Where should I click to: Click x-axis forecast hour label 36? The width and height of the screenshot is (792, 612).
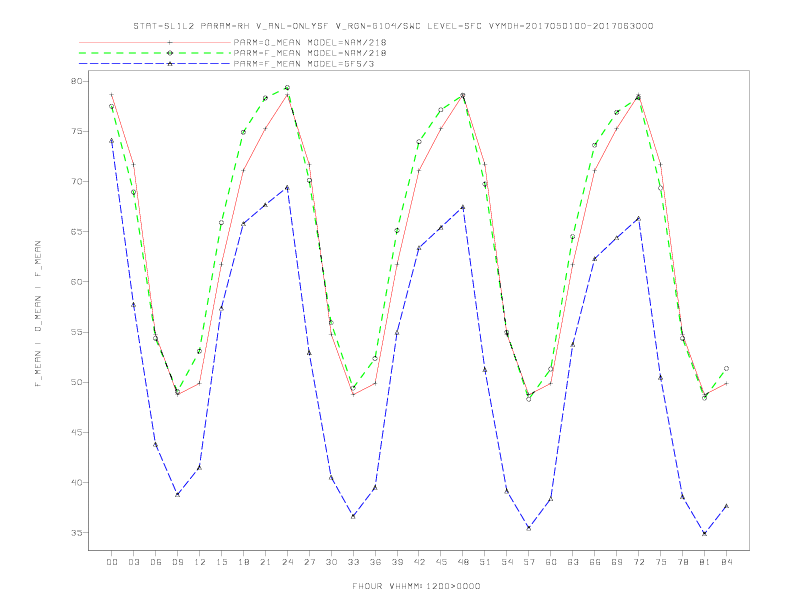(375, 562)
